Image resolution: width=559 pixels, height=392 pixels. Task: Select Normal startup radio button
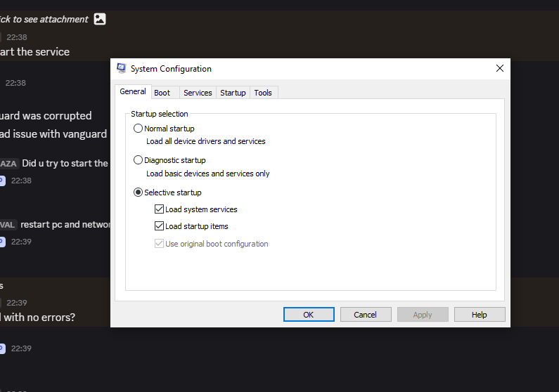[138, 128]
